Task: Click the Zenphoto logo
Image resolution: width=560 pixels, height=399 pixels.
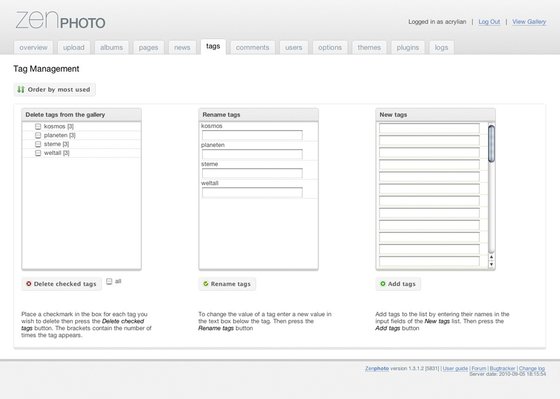Action: [60, 20]
